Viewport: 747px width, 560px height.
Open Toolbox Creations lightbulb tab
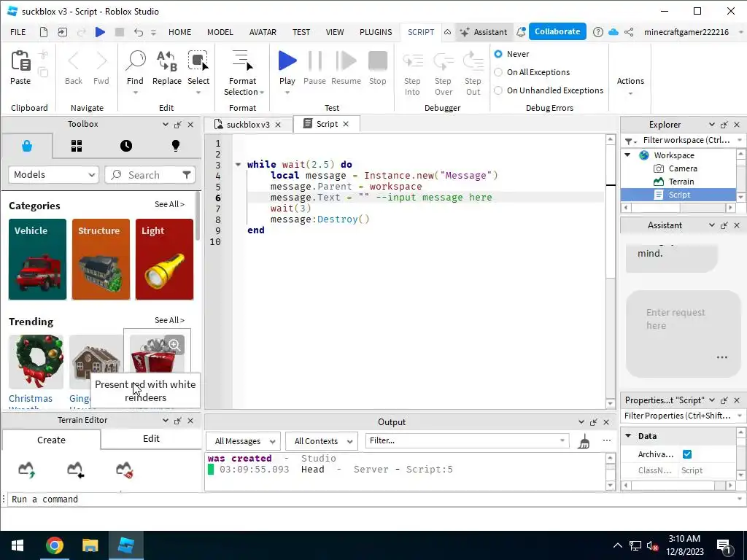tap(176, 146)
